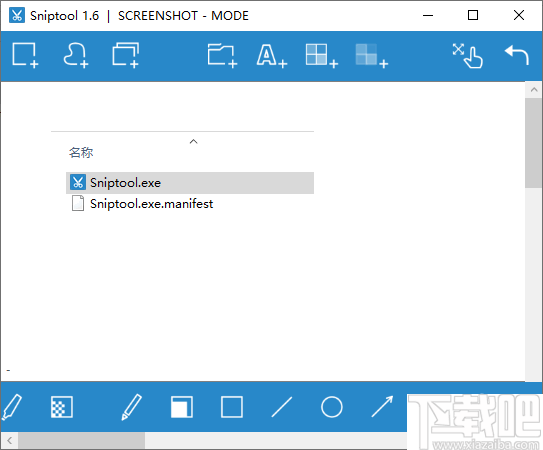Screen dimensions: 543x450
Task: Select the straight line tool
Action: pos(282,407)
